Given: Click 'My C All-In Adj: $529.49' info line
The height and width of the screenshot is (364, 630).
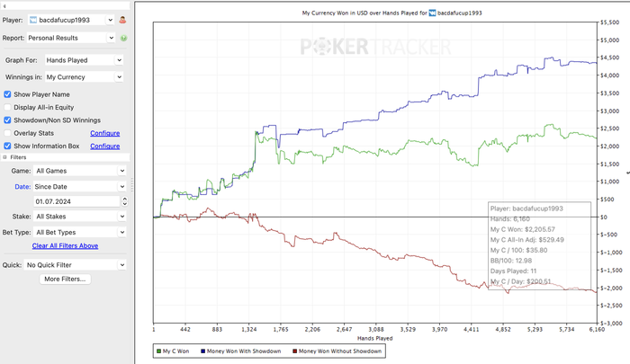Looking at the screenshot, I should pyautogui.click(x=527, y=240).
